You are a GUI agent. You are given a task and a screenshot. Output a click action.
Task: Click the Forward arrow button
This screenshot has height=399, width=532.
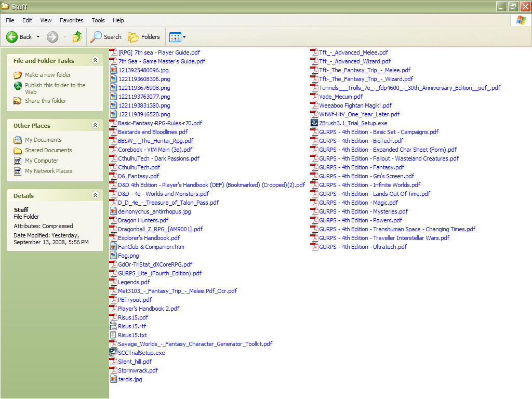click(x=52, y=37)
